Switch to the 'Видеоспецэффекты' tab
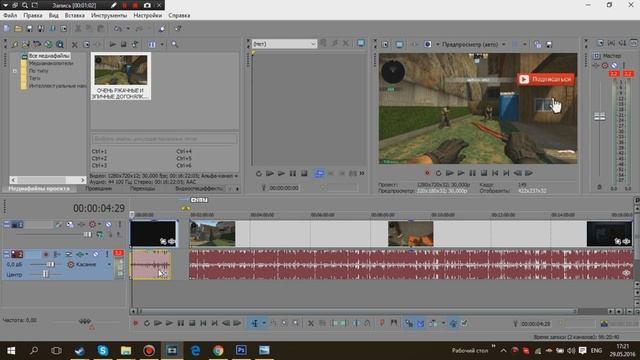The image size is (640, 360). click(x=199, y=189)
